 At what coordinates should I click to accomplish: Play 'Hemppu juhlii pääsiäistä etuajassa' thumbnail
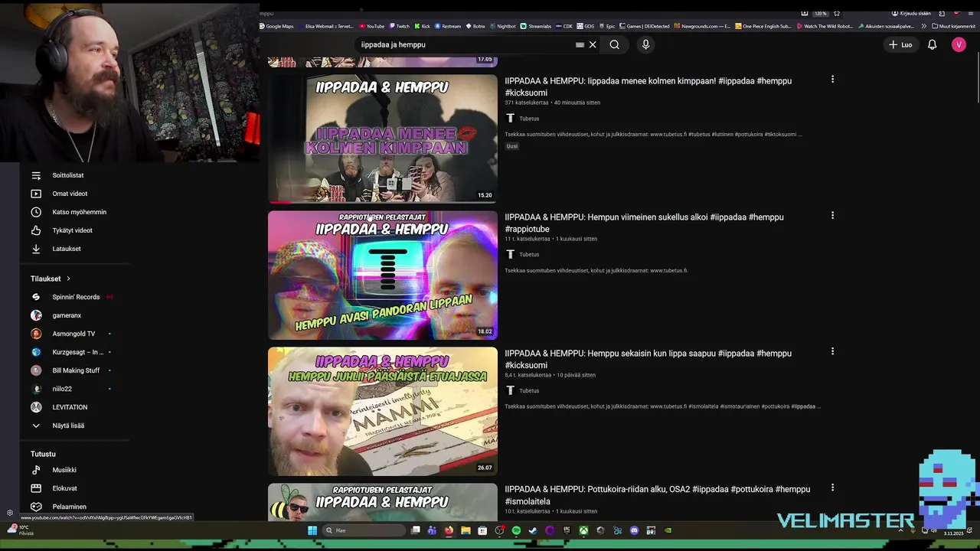click(x=383, y=411)
